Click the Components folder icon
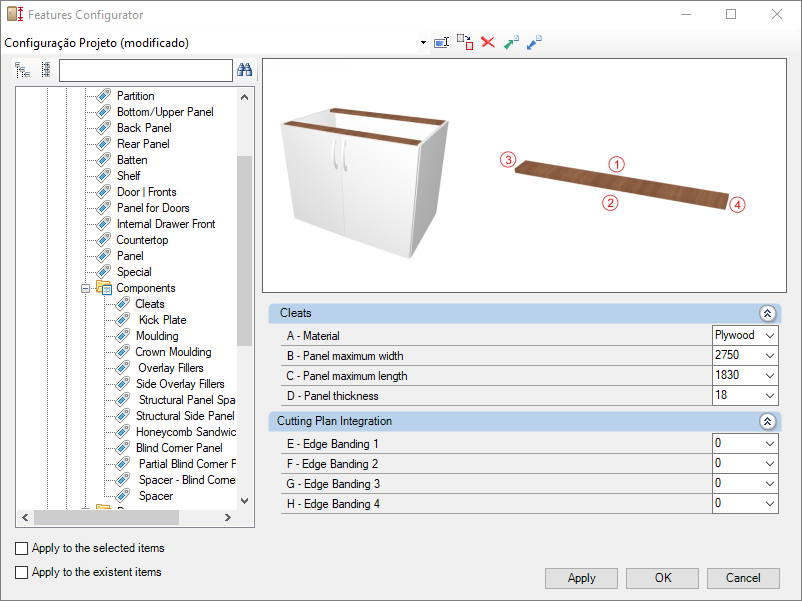The image size is (802, 601). [104, 287]
